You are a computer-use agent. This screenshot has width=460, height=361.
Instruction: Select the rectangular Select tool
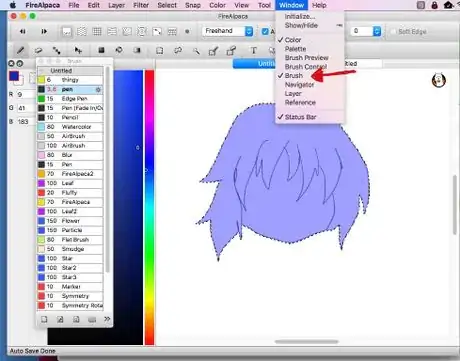160,51
